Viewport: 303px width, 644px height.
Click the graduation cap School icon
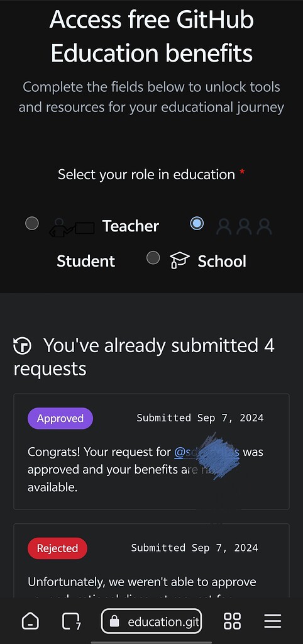[179, 260]
